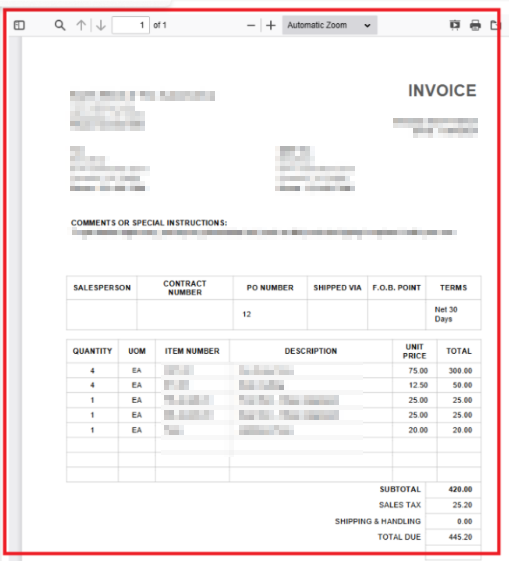The height and width of the screenshot is (561, 509).
Task: Go to previous page arrow
Action: pos(81,25)
